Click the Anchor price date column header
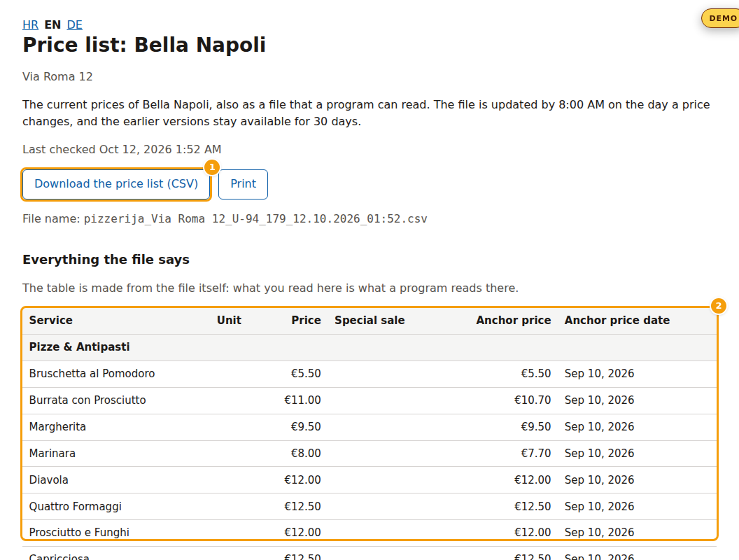Screen dimensions: 739x560 [x=617, y=321]
